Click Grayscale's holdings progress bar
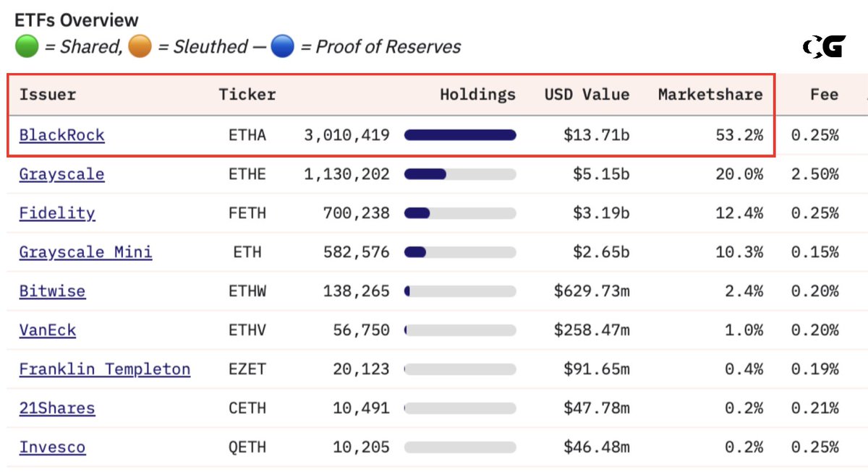 point(460,174)
